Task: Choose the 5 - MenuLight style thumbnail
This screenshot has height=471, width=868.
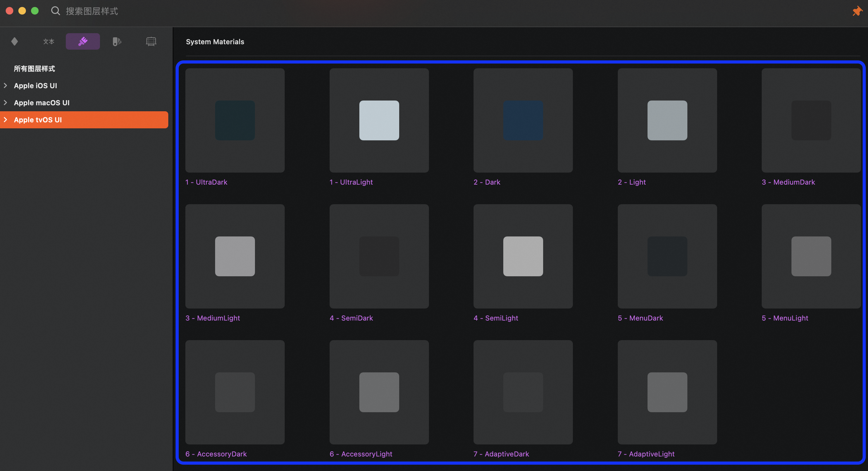Action: pyautogui.click(x=811, y=257)
